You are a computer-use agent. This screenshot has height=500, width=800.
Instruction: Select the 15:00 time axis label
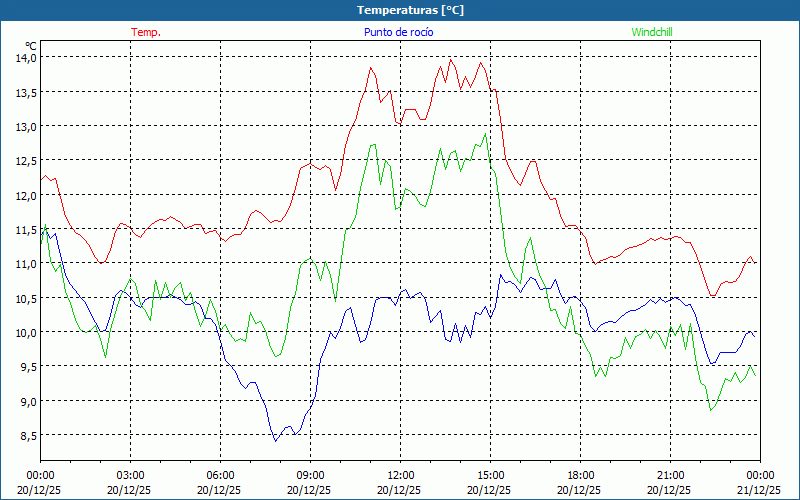[490, 475]
